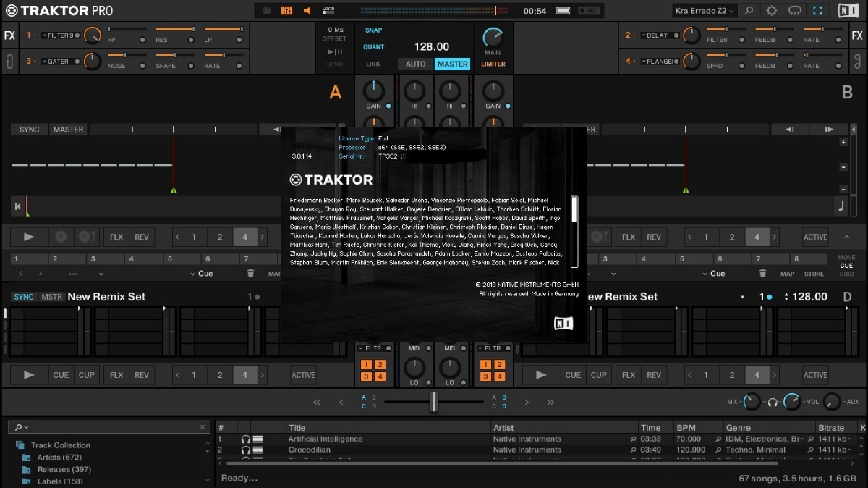Open the Kra Errado Z2 layout dropdown
868x488 pixels.
(705, 11)
